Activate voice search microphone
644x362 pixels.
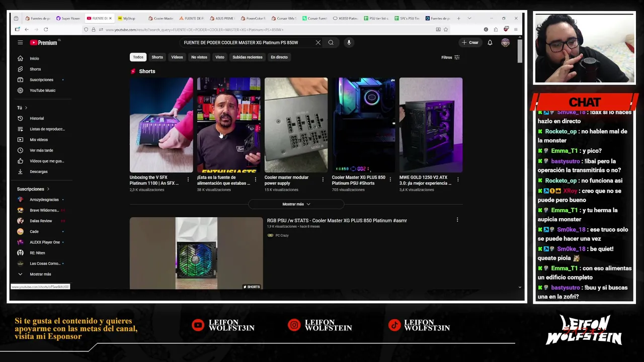tap(349, 43)
